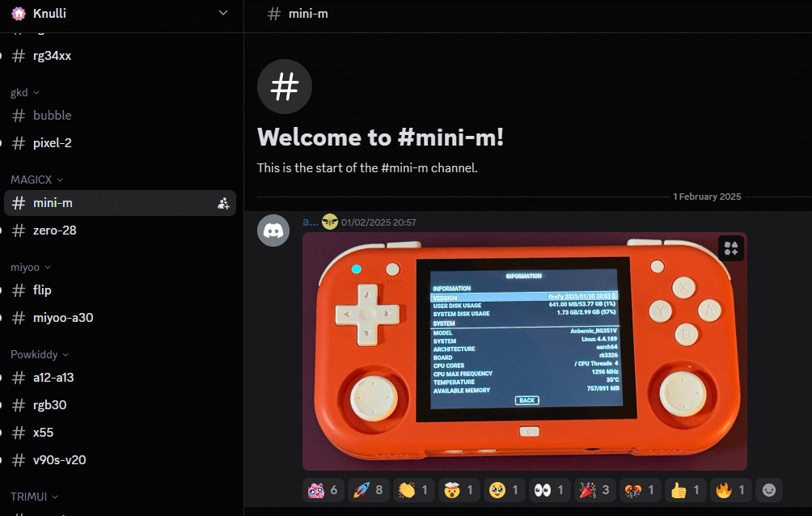Collapse the gkd category
This screenshot has height=516, width=812.
[x=25, y=93]
